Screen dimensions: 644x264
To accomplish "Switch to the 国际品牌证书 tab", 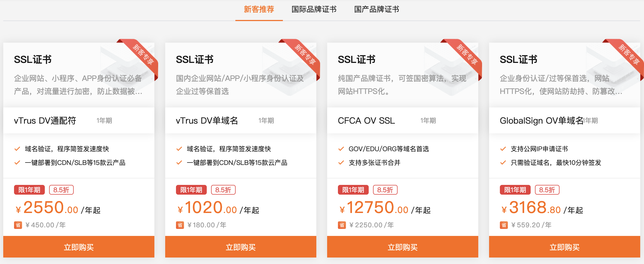I will (x=314, y=9).
